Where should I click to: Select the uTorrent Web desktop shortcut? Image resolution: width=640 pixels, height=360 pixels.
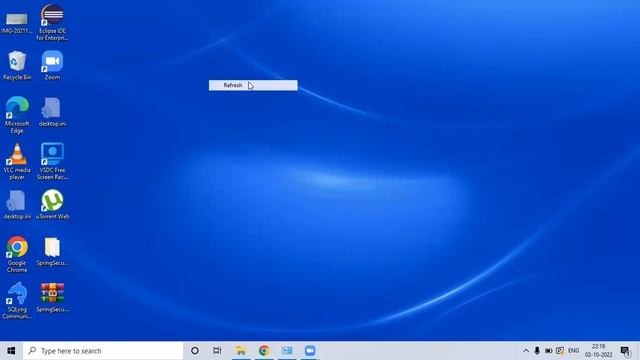click(x=52, y=204)
